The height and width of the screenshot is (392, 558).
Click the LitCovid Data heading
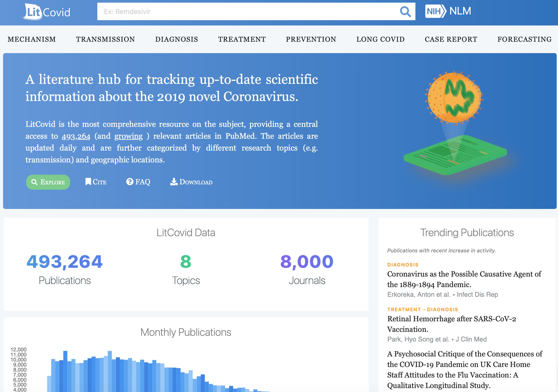click(186, 232)
